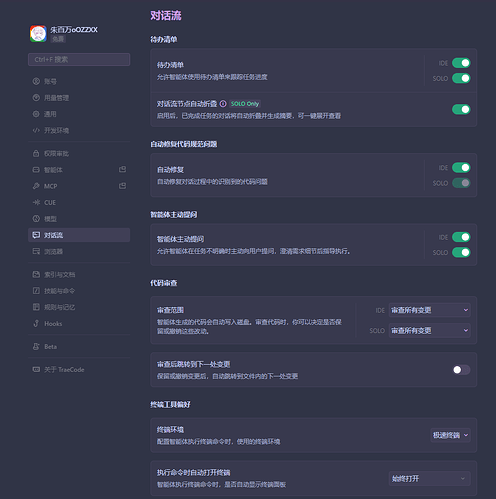Click the info icon beside 对话流节点自动折叠

pos(223,104)
